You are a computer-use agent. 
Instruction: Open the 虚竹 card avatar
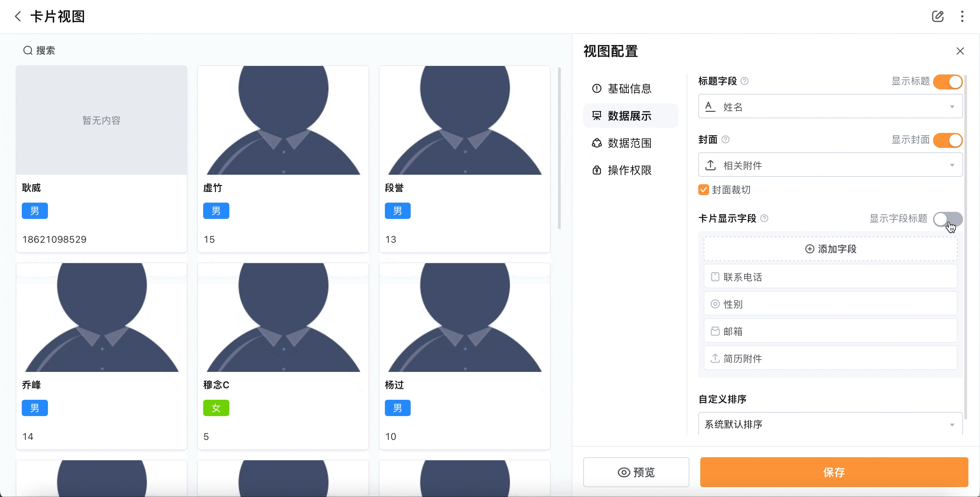coord(283,120)
